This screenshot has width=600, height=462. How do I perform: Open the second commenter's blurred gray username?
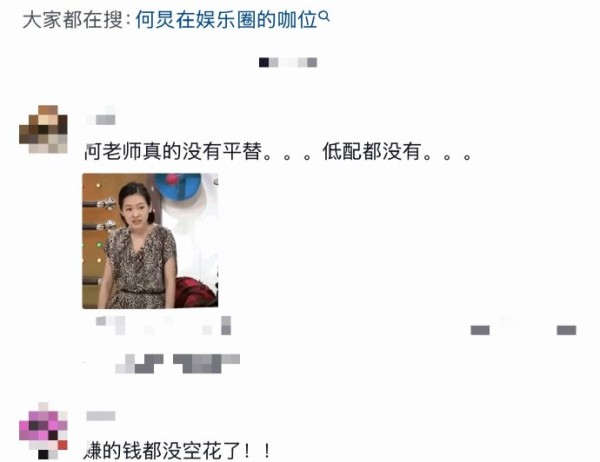coord(101,416)
